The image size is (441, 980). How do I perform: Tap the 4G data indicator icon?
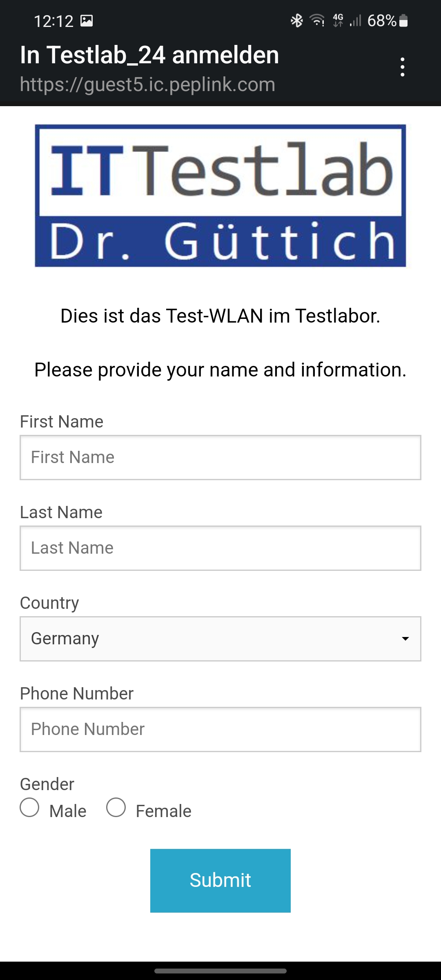pyautogui.click(x=338, y=20)
